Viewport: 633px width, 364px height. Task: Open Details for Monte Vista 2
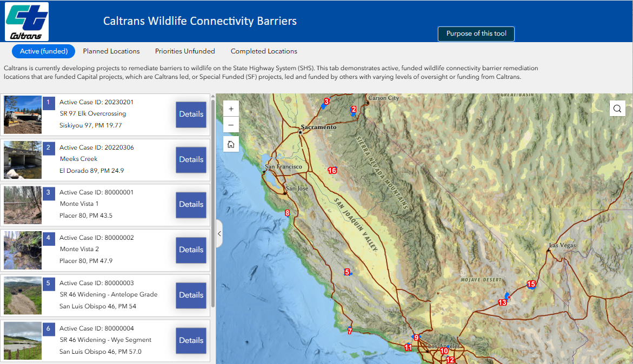[191, 250]
